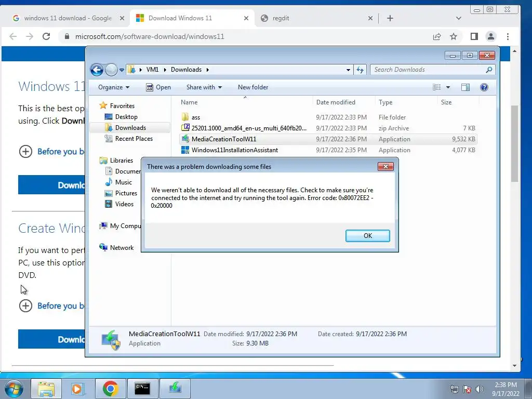
Task: Expand the view options dropdown arrow
Action: 448,87
